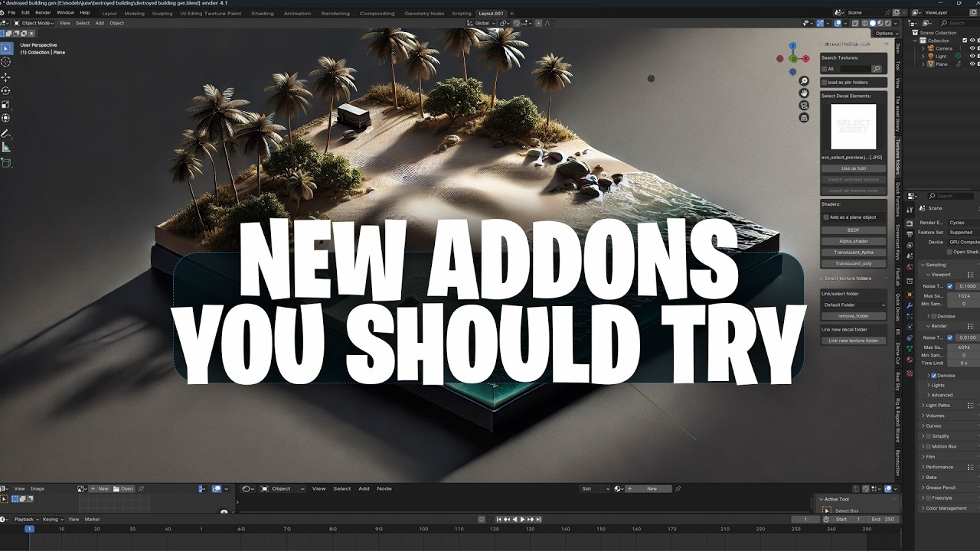Activate the Cursor tool in left toolbar
Image resolution: width=980 pixels, height=551 pixels.
[x=6, y=62]
